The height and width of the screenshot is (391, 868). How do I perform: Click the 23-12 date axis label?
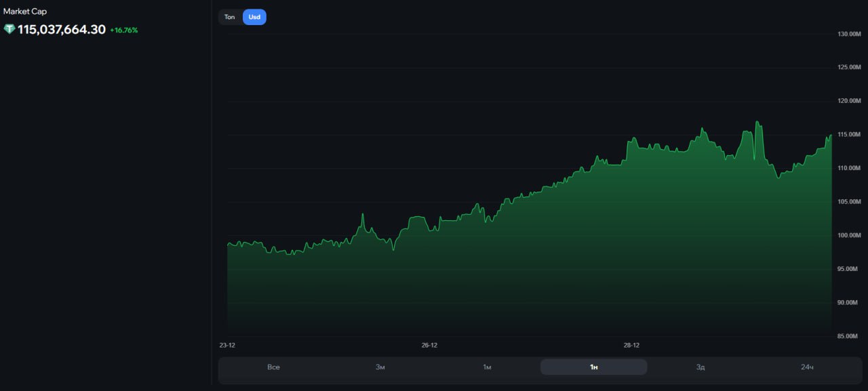coord(227,345)
